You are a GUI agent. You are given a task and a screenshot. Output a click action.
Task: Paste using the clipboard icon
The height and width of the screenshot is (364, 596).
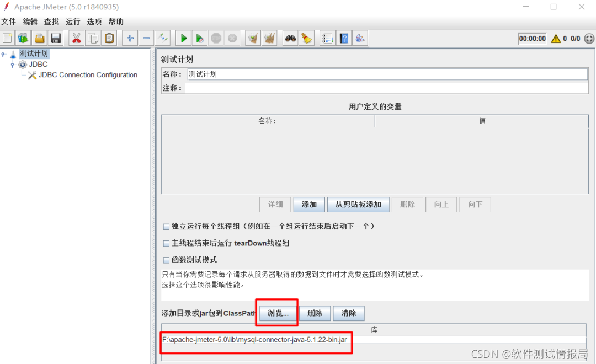tap(109, 39)
